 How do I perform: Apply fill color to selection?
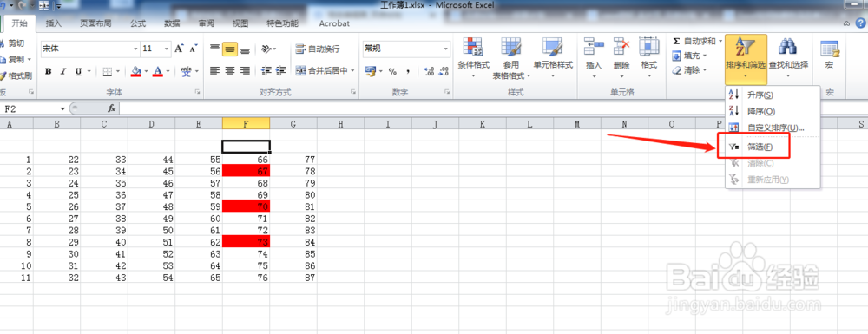pos(136,71)
